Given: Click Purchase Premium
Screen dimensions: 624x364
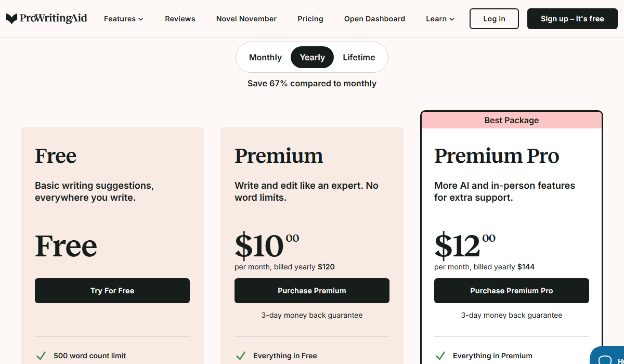Looking at the screenshot, I should coord(311,291).
